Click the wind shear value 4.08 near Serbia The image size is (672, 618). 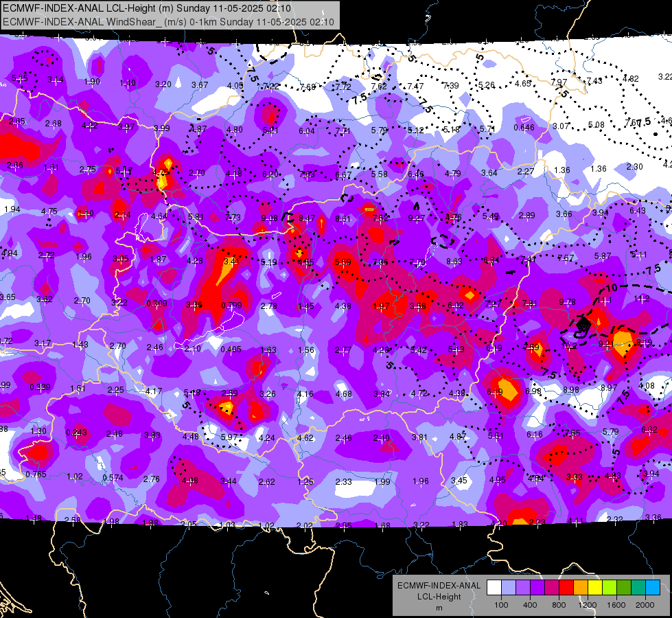point(190,481)
